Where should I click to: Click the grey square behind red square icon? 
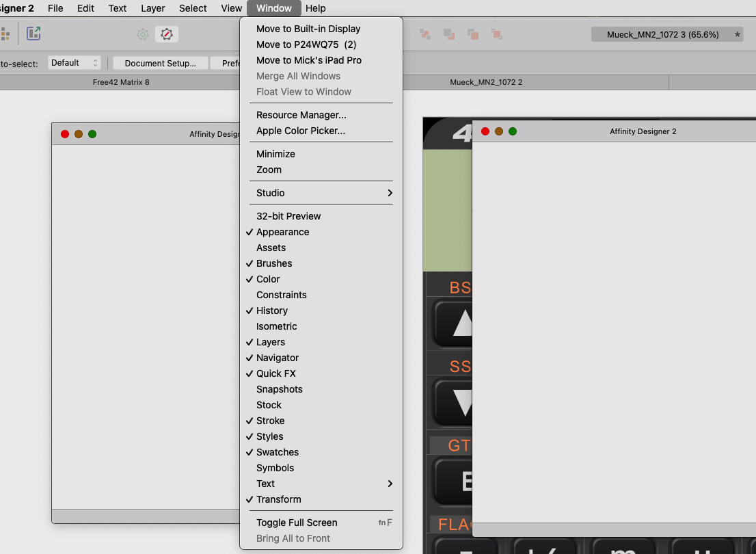tap(473, 34)
